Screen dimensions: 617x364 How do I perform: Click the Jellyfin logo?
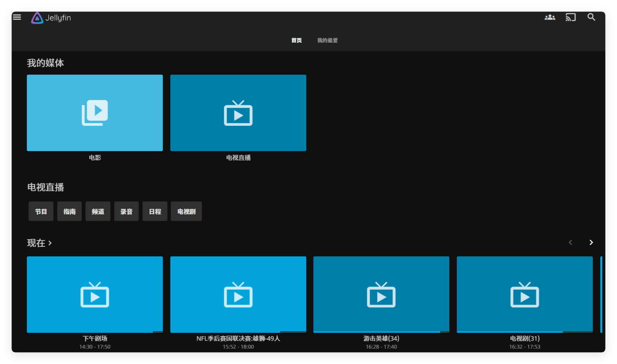coord(51,18)
